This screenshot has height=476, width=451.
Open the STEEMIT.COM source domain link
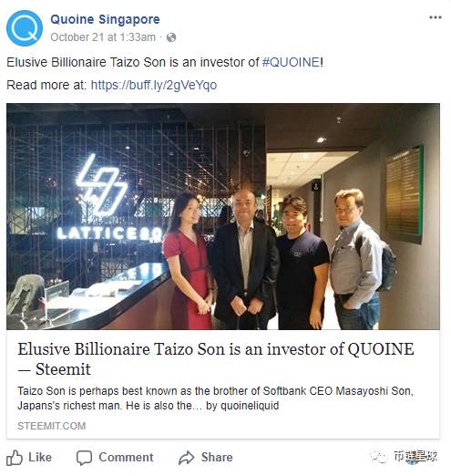tap(52, 426)
